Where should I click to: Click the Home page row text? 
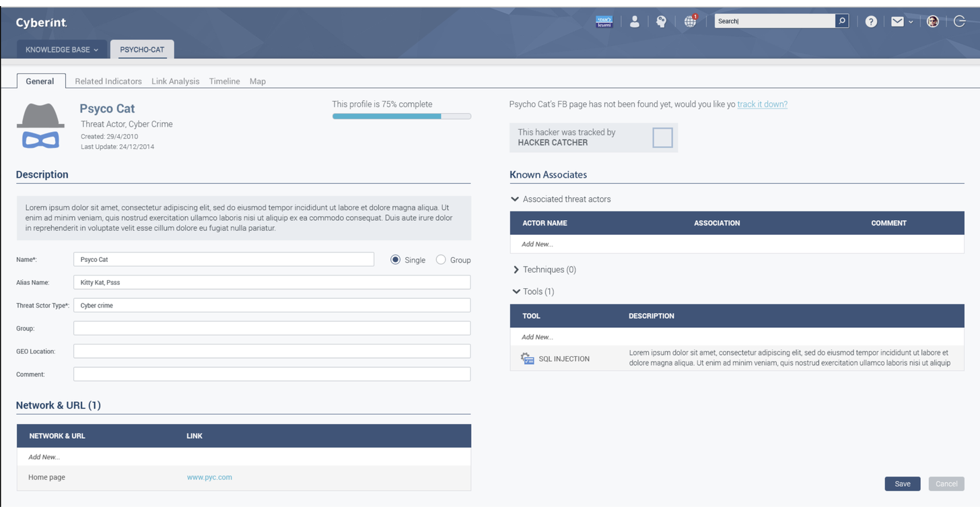click(x=46, y=477)
